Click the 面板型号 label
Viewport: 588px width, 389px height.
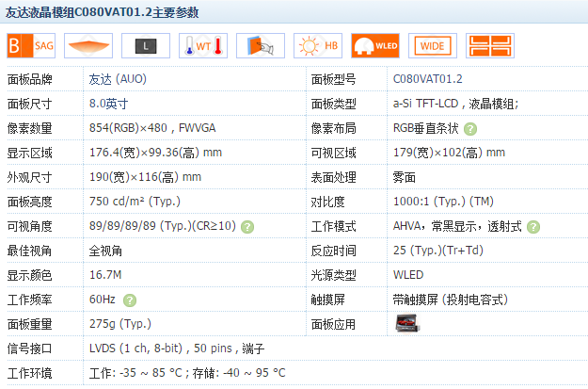pos(333,80)
